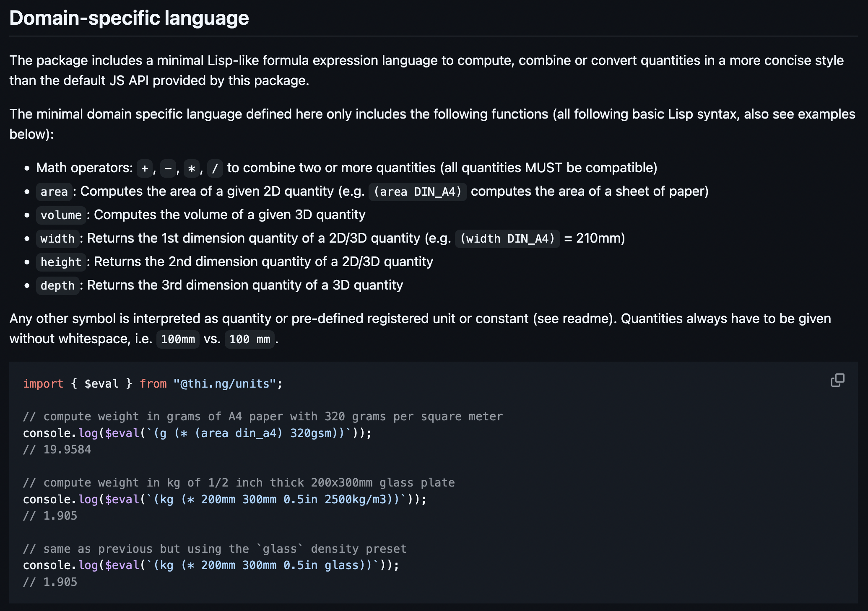The height and width of the screenshot is (611, 868).
Task: Click the plus operator code badge
Action: pyautogui.click(x=145, y=168)
